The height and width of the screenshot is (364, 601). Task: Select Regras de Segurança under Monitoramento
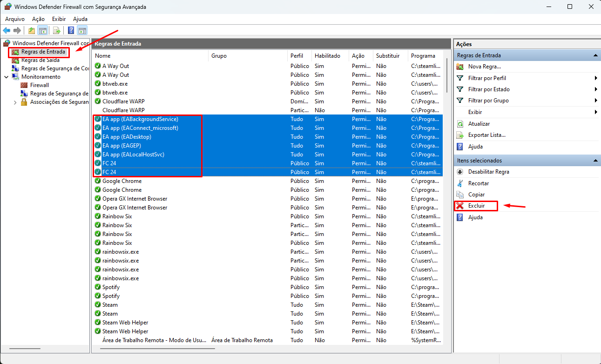coord(59,94)
